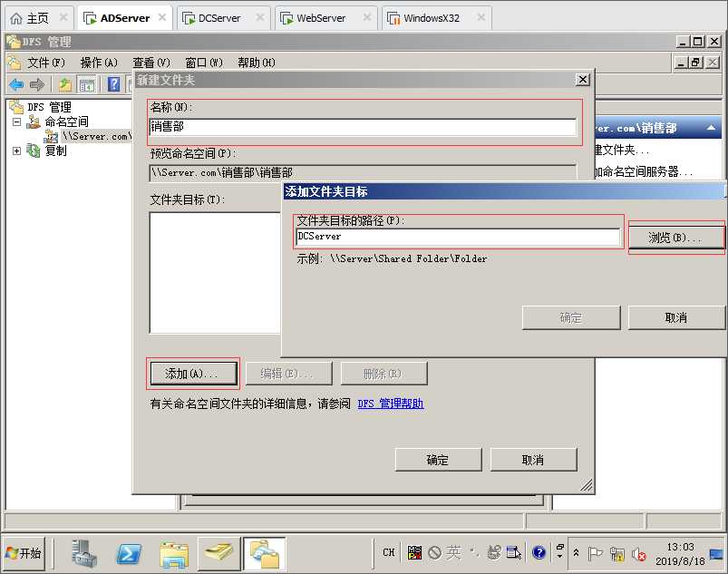
Task: Open the 查看(V) menu
Action: tap(150, 63)
